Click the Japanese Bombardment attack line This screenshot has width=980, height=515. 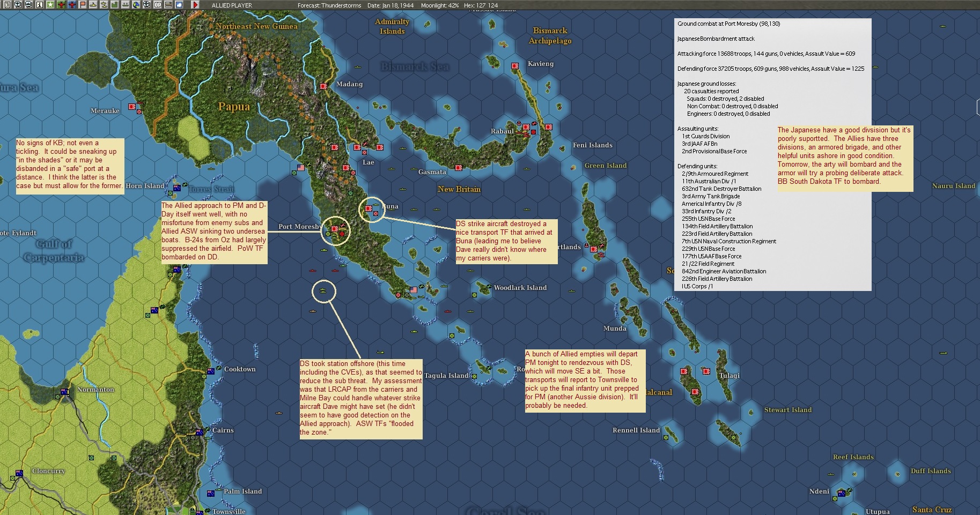716,39
